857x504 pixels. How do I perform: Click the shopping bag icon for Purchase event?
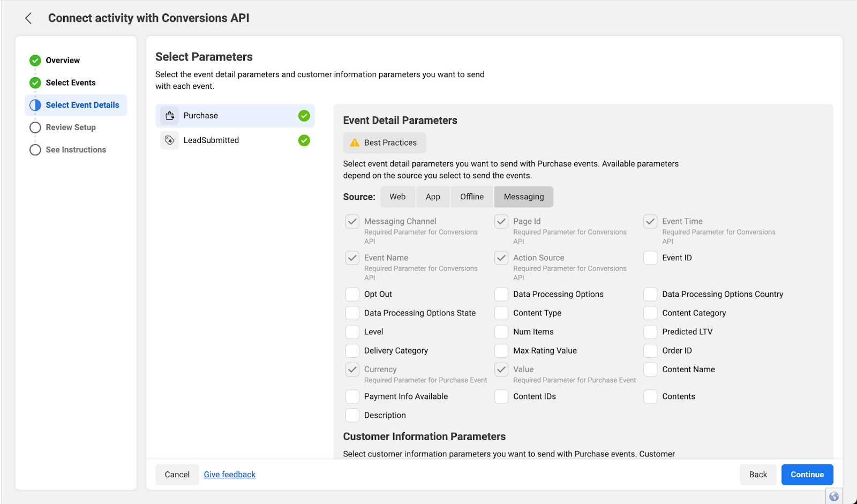point(170,116)
